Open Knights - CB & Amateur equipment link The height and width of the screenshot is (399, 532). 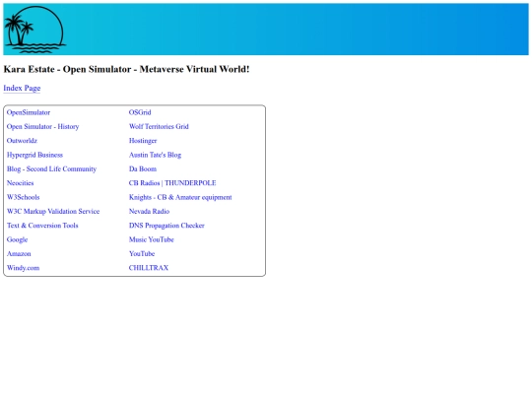coord(180,197)
